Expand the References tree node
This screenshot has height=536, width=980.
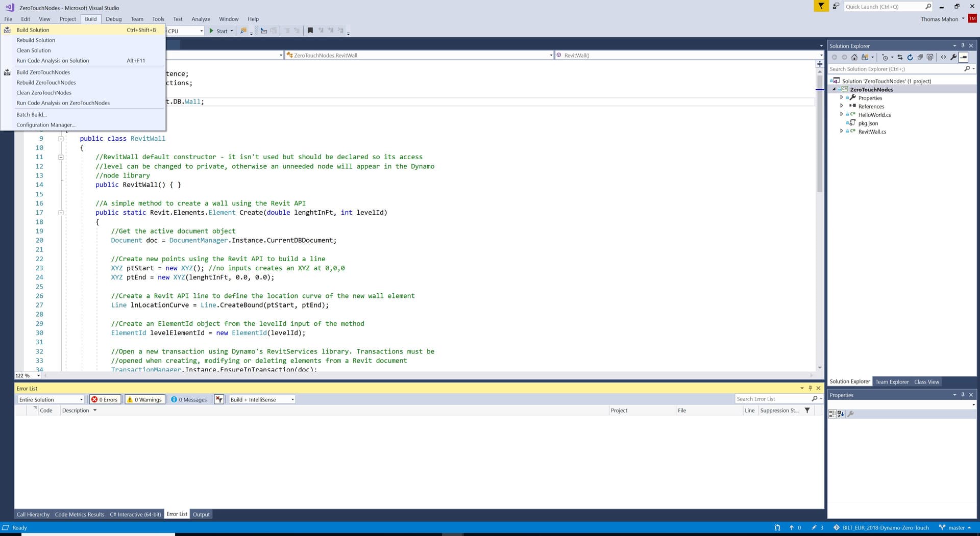[x=842, y=106]
